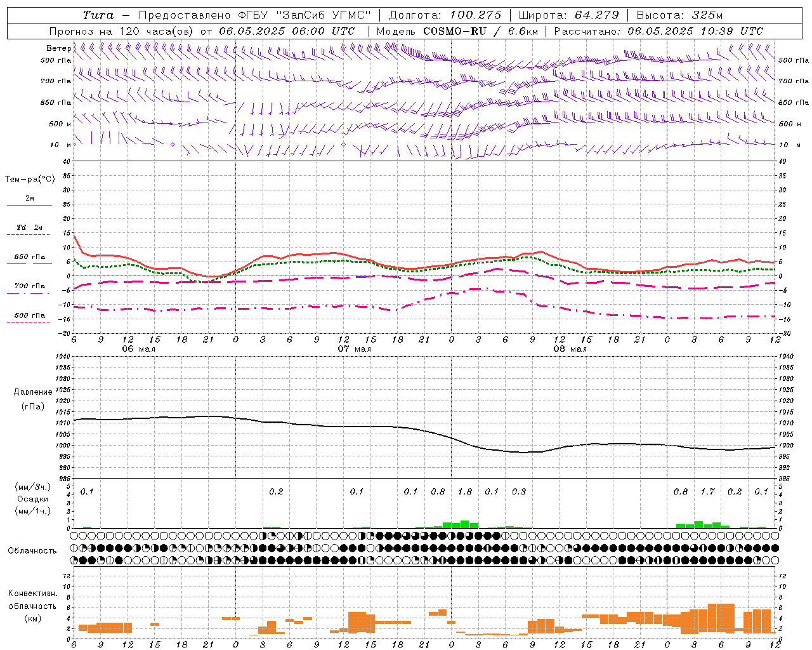This screenshot has width=812, height=650.
Task: Click the Ветер section label
Action: click(x=58, y=48)
